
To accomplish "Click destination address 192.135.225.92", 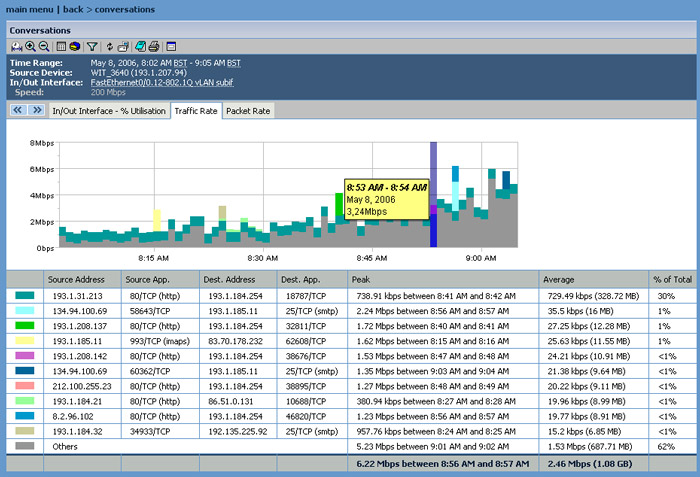I will tap(238, 432).
